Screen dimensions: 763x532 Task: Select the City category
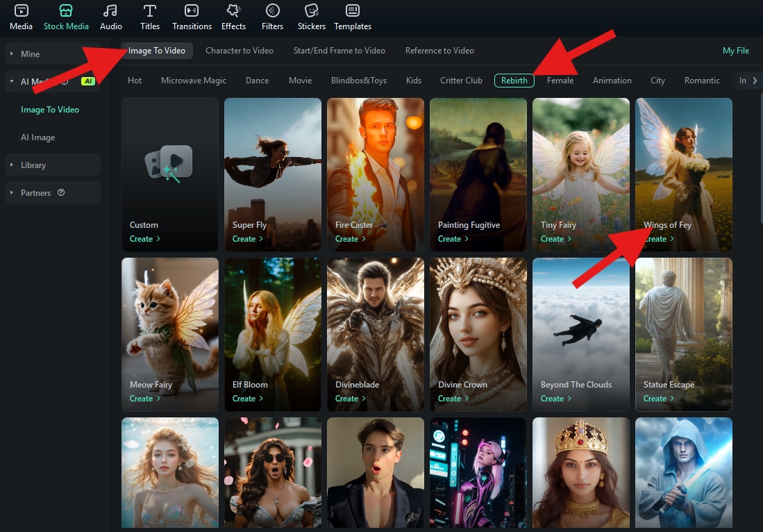(x=657, y=81)
